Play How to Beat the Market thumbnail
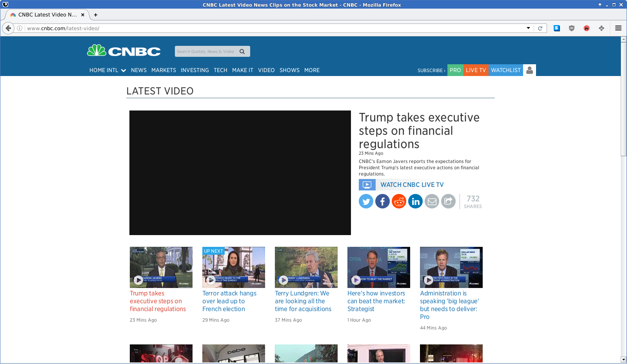 point(379,267)
